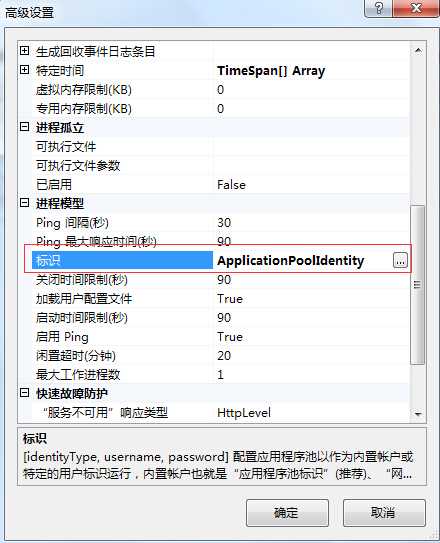This screenshot has height=543, width=440.
Task: Collapse the 进程模型 section
Action: coord(24,203)
